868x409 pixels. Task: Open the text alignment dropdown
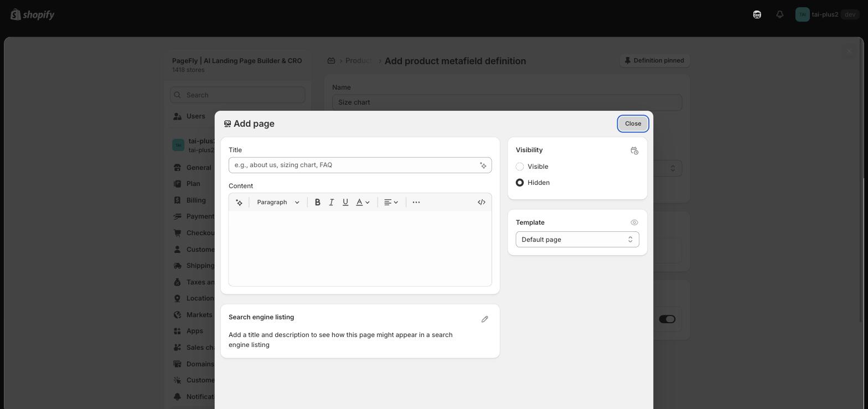[x=391, y=203]
